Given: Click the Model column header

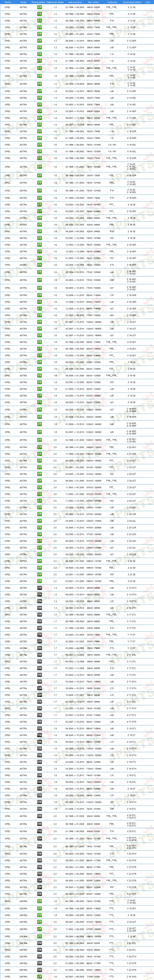Looking at the screenshot, I should point(23,2).
